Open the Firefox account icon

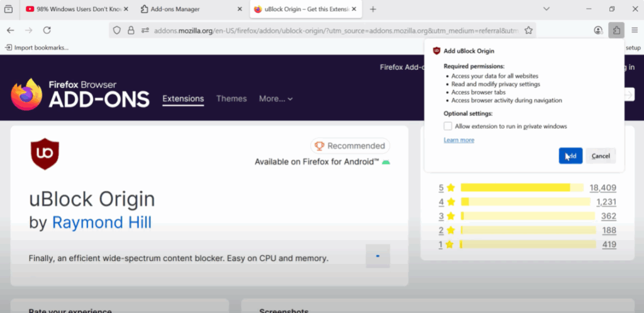[x=599, y=30]
